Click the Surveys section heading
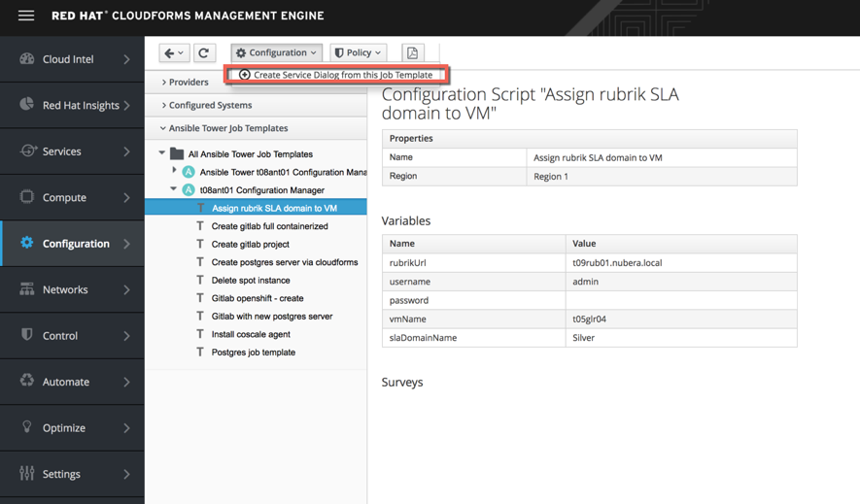This screenshot has width=860, height=504. point(402,382)
